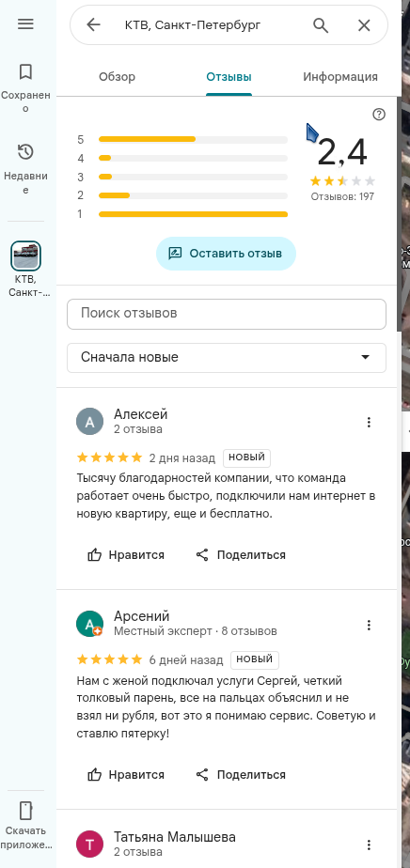
Task: Share Алексей's review via Поделиться
Action: 241,554
